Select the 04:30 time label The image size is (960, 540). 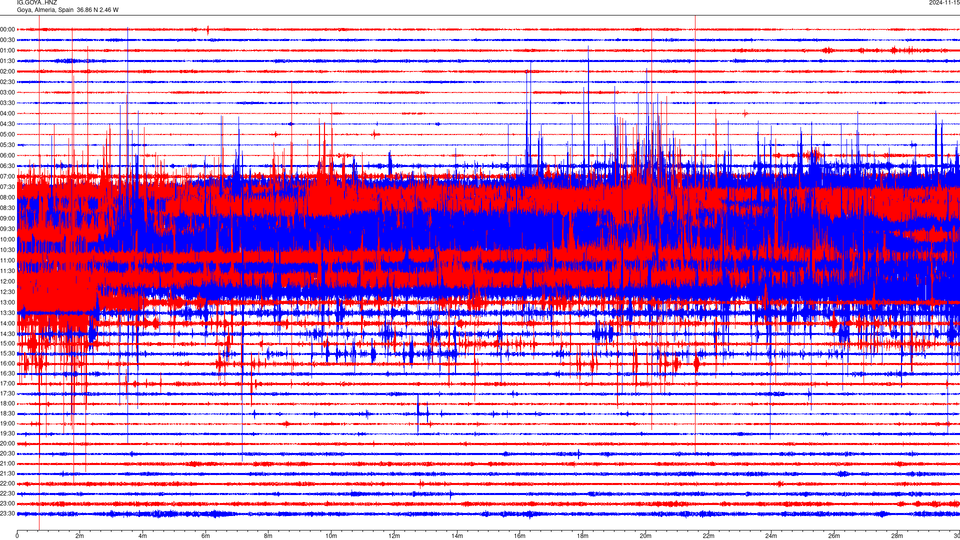[x=7, y=124]
